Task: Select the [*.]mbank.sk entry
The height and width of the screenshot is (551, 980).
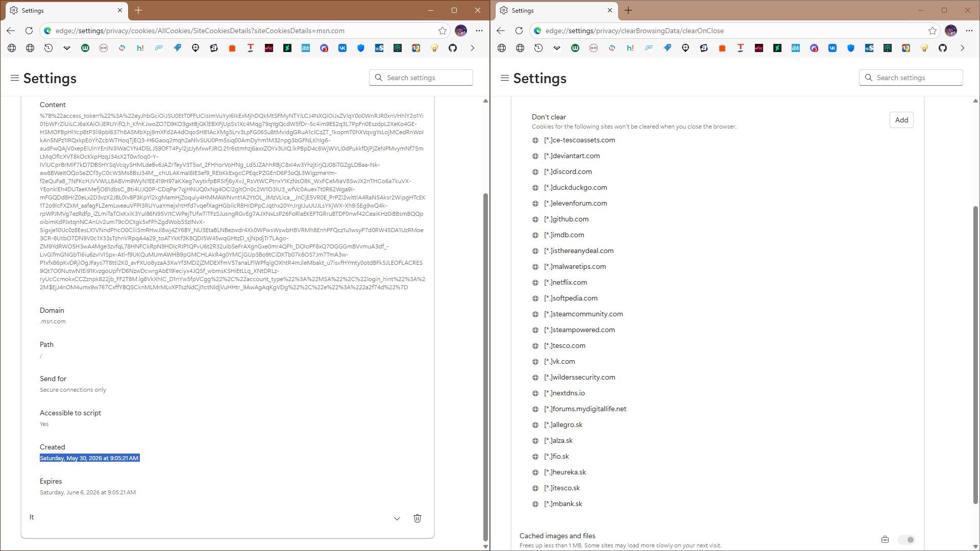Action: point(562,504)
